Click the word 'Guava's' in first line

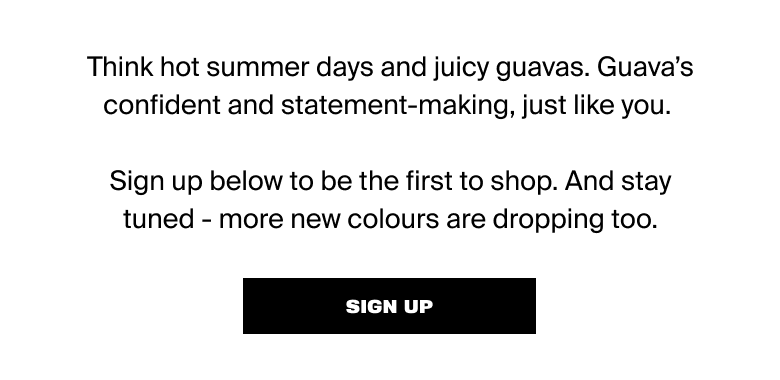tap(645, 67)
